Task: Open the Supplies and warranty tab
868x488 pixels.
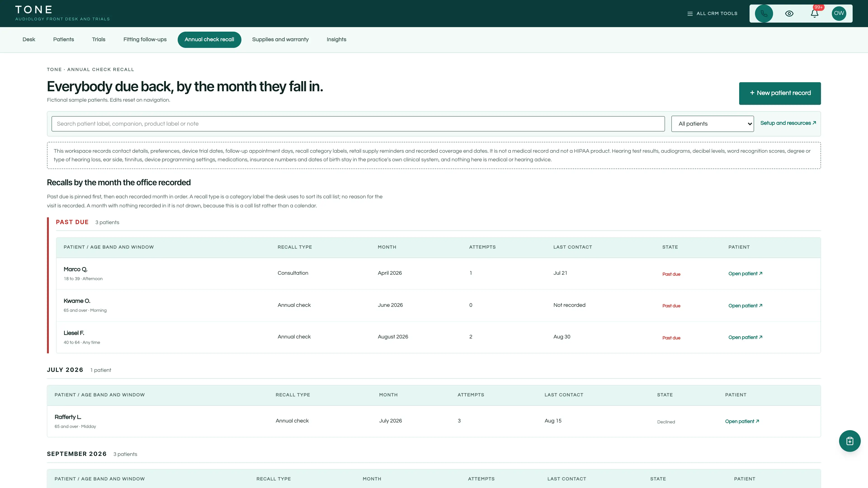Action: (280, 39)
